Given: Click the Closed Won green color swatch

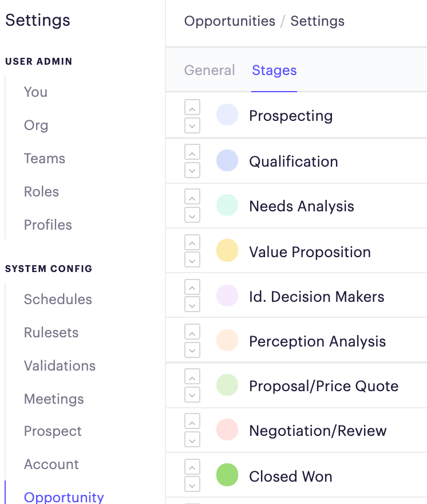Looking at the screenshot, I should point(227,476).
